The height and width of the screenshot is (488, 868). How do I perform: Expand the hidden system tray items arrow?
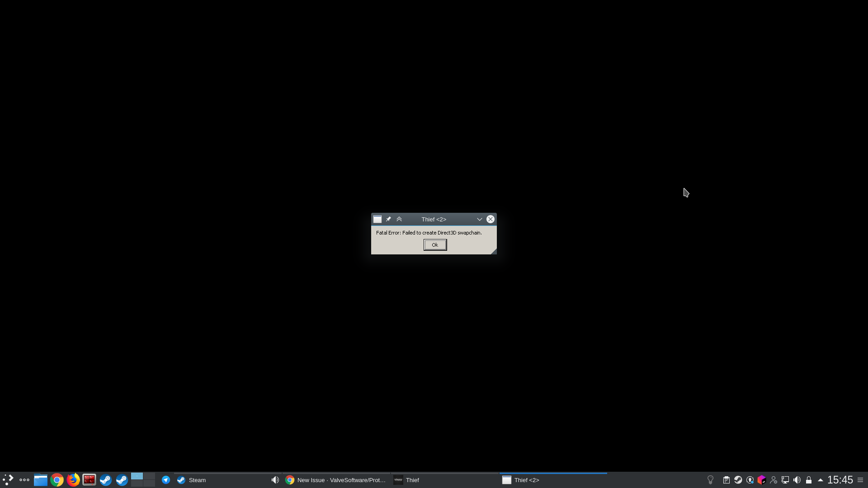820,480
